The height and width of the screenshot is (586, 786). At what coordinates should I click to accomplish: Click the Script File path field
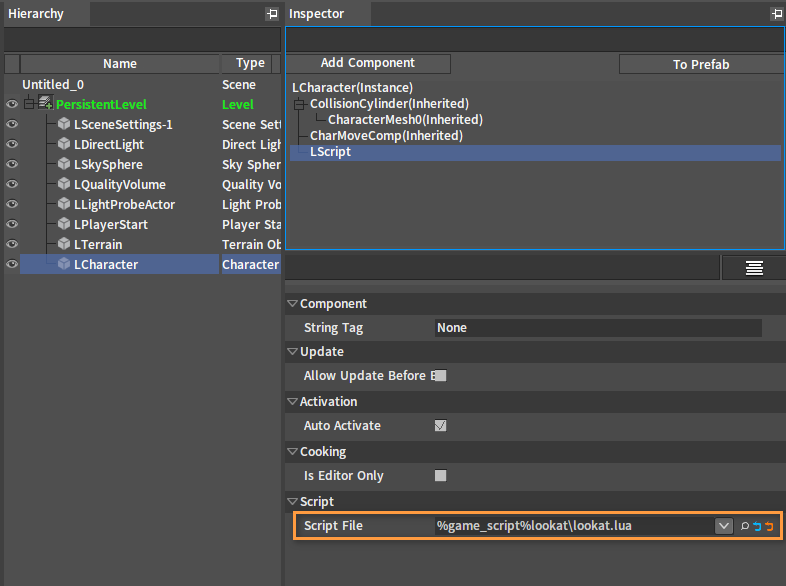[574, 526]
